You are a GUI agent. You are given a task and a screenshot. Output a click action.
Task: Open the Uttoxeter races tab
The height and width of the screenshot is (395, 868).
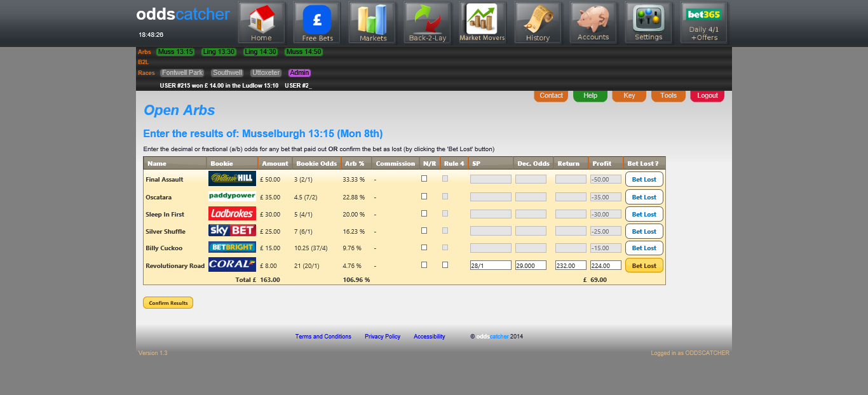[266, 73]
